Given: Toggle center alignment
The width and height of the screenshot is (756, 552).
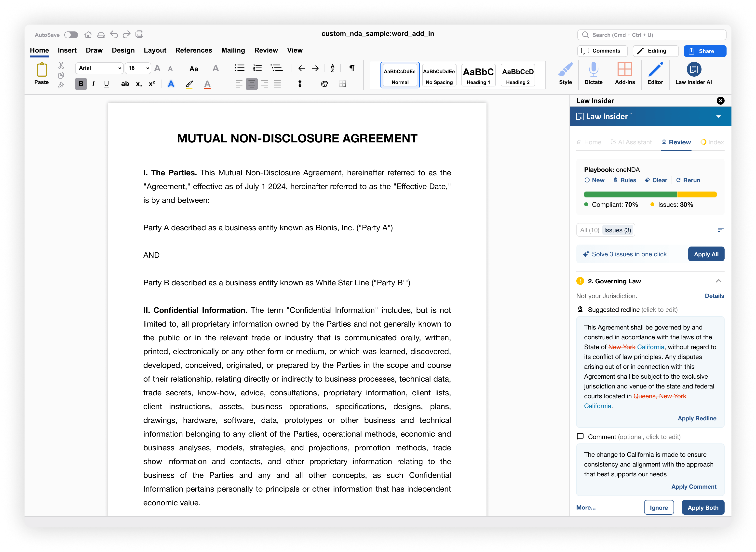Looking at the screenshot, I should pos(252,84).
